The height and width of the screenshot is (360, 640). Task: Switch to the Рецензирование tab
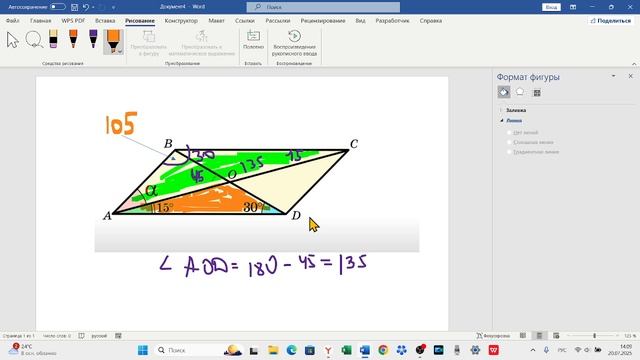(x=323, y=20)
